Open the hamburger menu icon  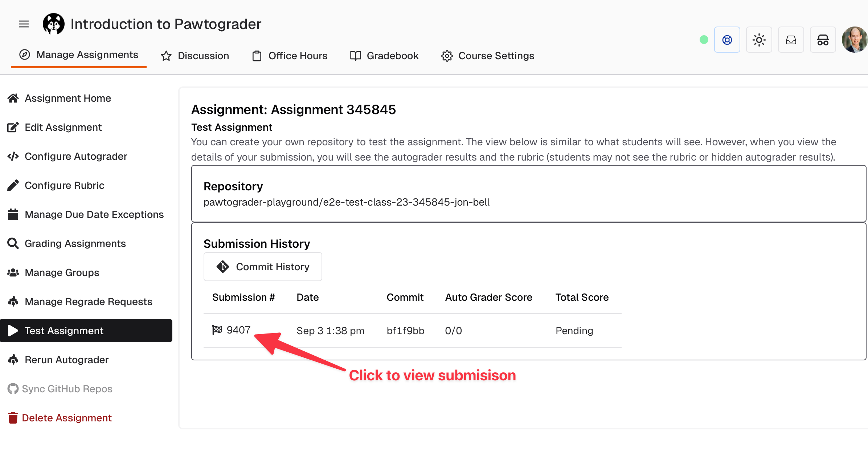point(24,24)
